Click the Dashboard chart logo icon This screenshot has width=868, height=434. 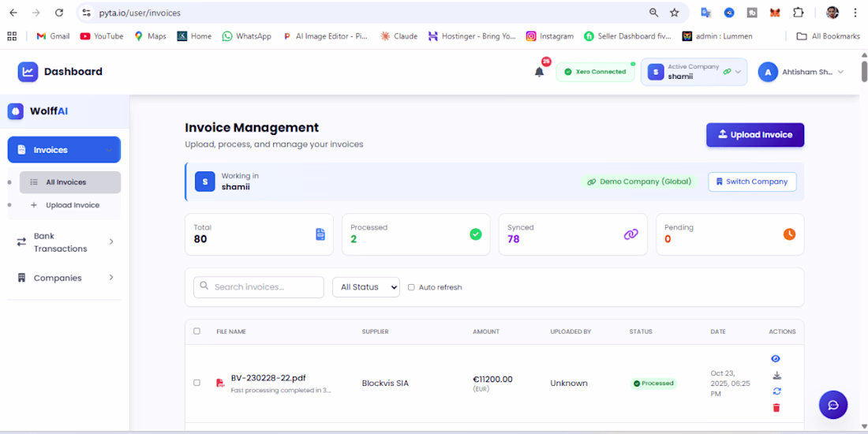pyautogui.click(x=28, y=72)
